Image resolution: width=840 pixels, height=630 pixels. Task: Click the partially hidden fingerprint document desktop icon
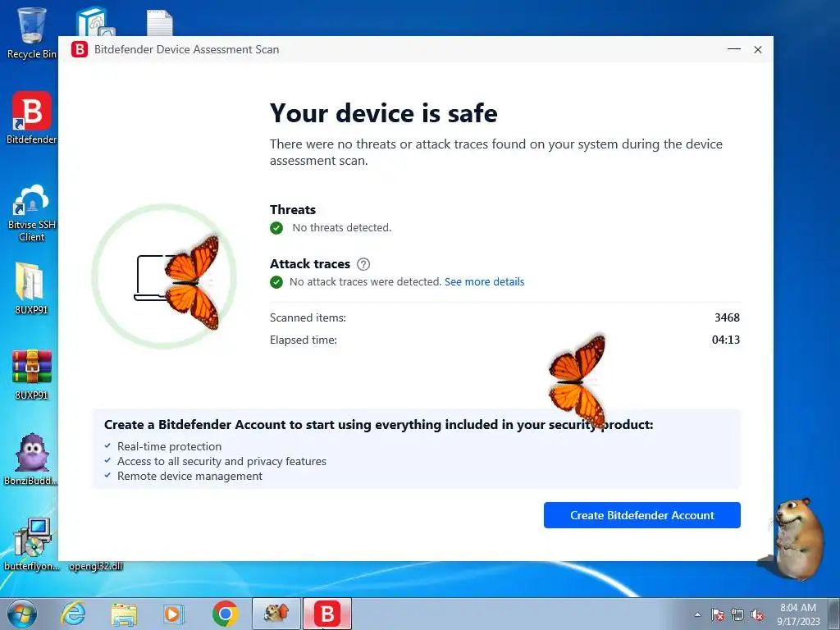95,21
